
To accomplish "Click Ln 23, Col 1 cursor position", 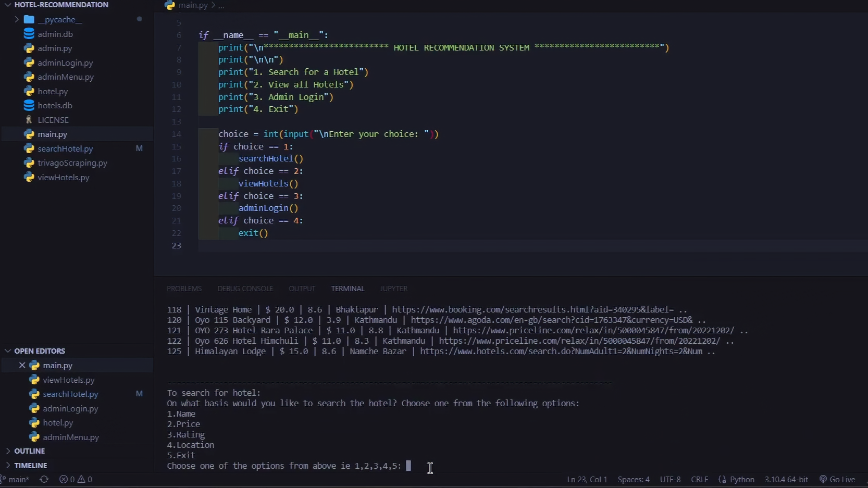I will 587,479.
